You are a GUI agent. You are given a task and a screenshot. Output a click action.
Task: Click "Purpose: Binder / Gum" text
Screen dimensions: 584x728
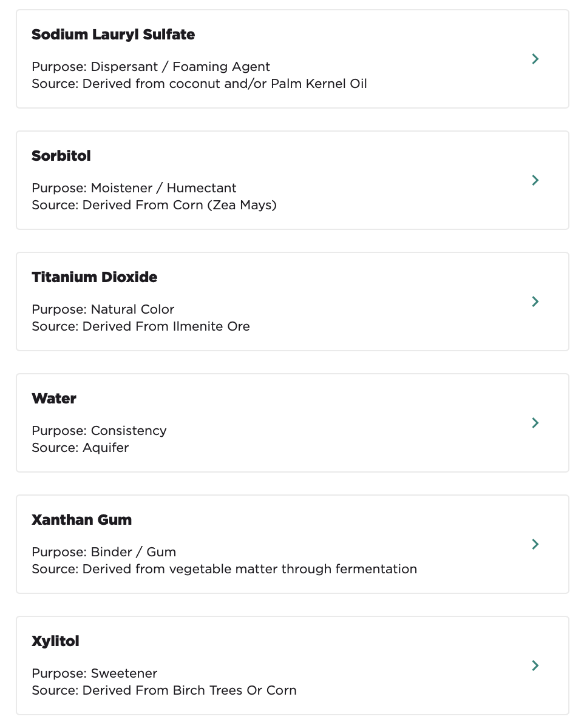point(104,552)
